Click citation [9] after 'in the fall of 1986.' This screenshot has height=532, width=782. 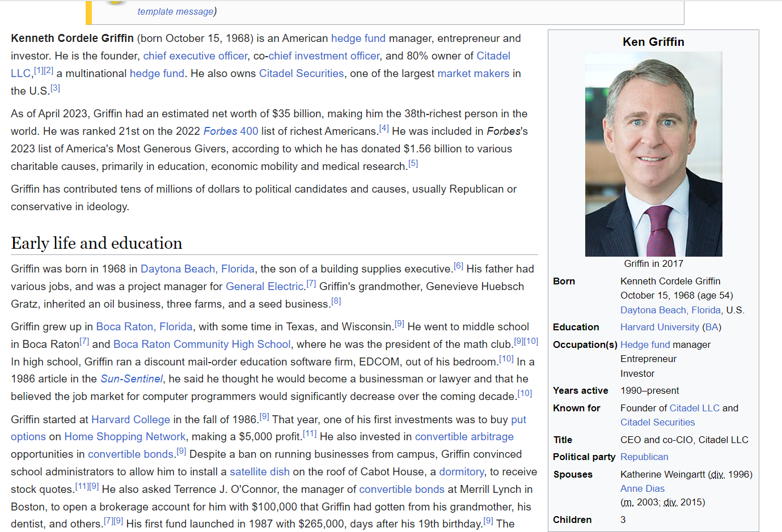pos(264,416)
